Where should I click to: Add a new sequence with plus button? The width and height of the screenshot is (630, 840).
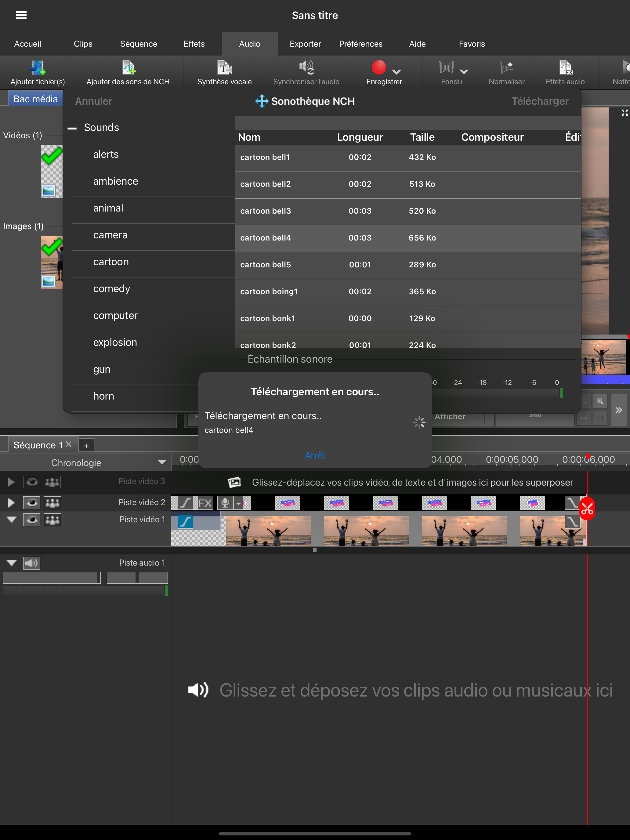86,445
